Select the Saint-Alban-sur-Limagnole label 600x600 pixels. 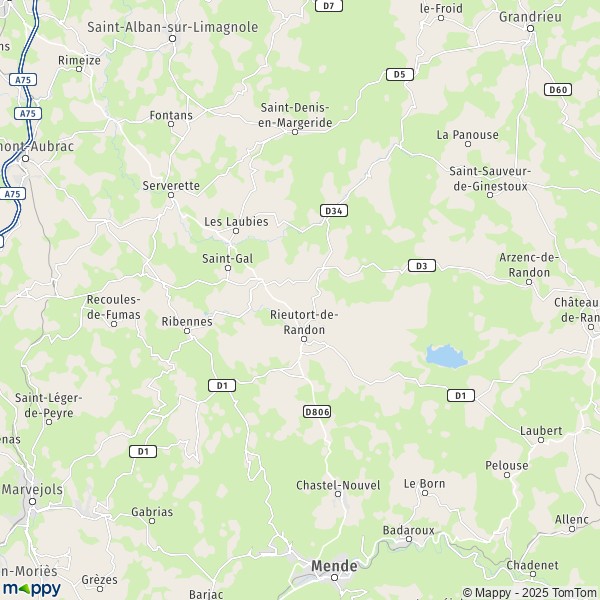click(173, 27)
